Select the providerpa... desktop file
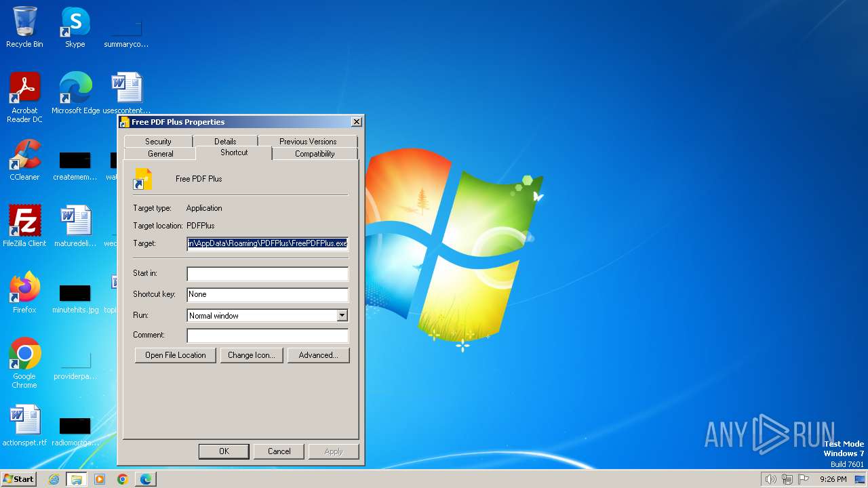Viewport: 868px width, 488px height. tap(75, 365)
